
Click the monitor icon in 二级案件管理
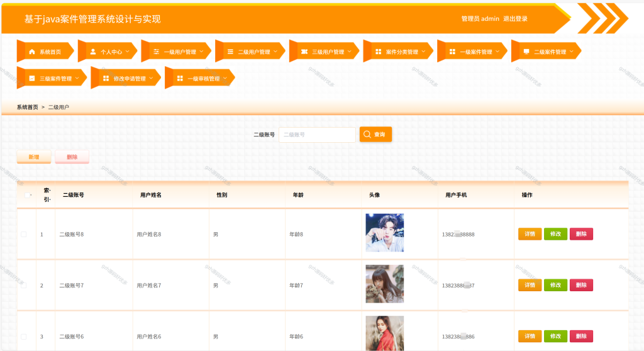coord(526,52)
